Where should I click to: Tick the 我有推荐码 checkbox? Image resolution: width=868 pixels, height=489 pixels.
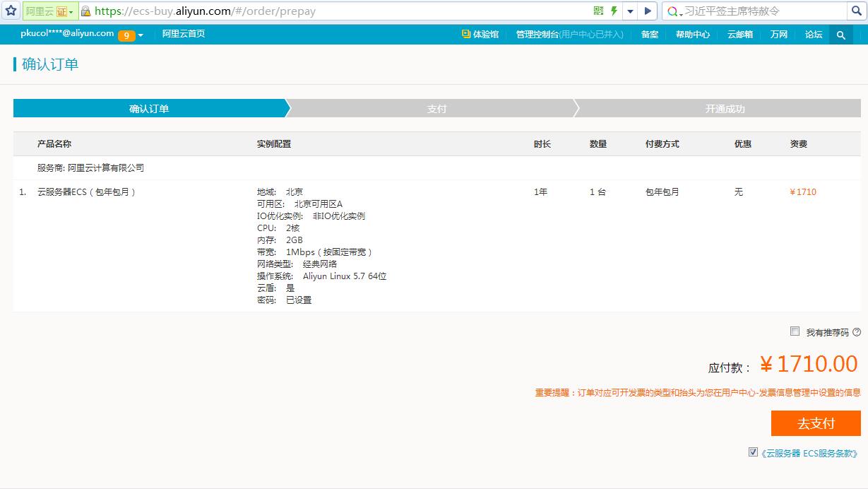coord(795,331)
